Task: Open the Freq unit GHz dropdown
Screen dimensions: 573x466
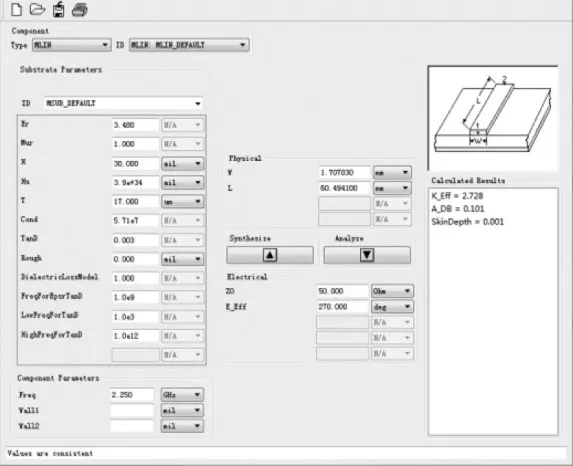Action: click(182, 395)
